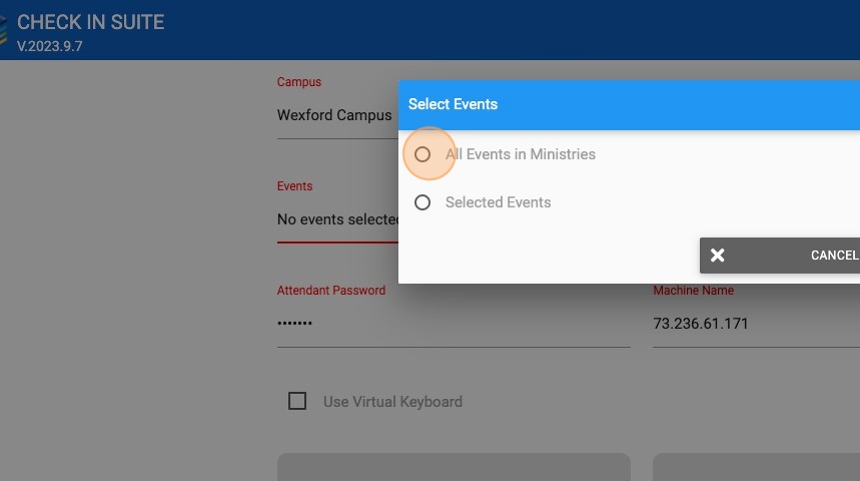Image resolution: width=860 pixels, height=481 pixels.
Task: Click the red Campus field label
Action: (299, 82)
